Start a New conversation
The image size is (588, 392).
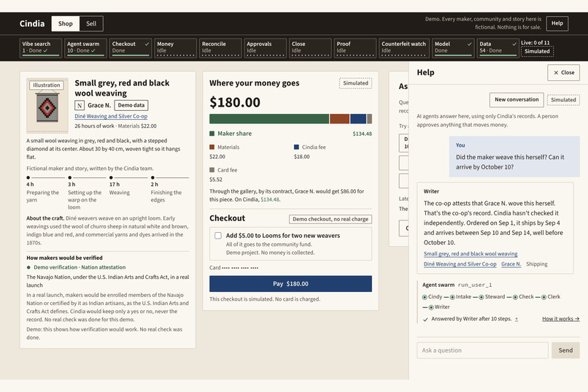point(517,100)
